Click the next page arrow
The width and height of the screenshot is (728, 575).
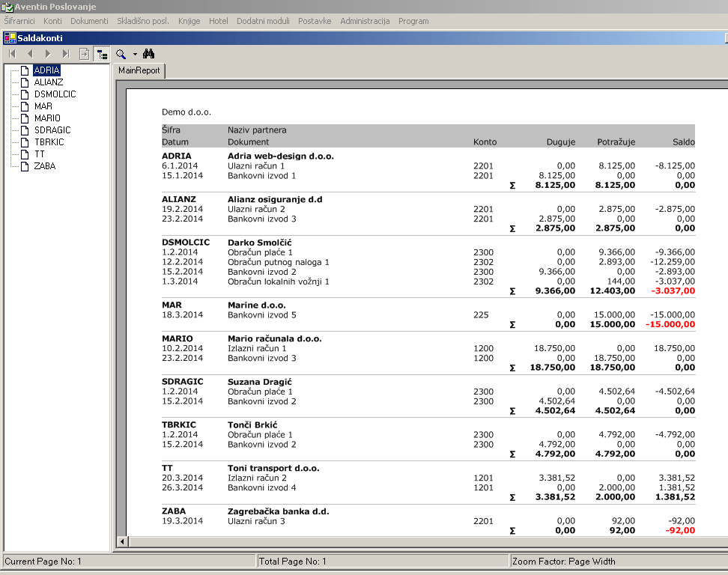click(x=48, y=54)
